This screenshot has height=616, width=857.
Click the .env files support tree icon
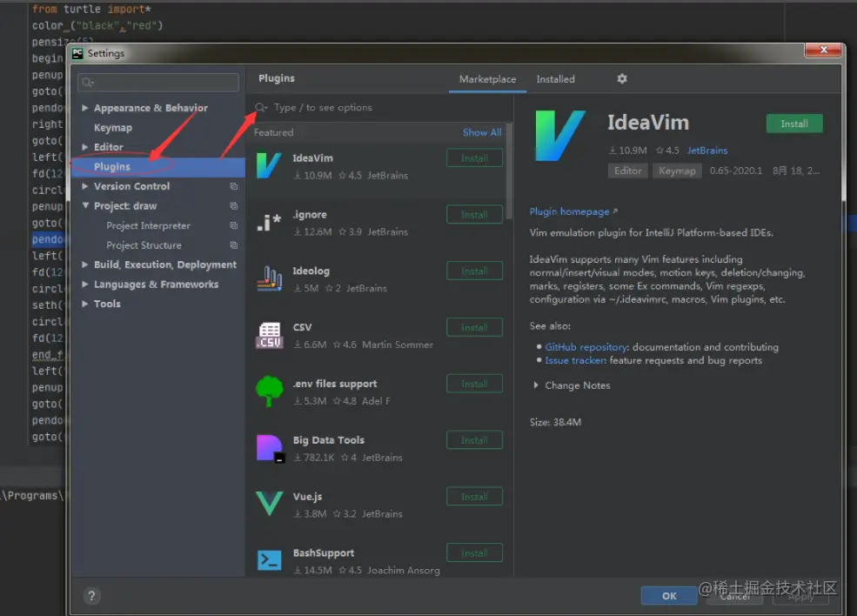point(269,392)
